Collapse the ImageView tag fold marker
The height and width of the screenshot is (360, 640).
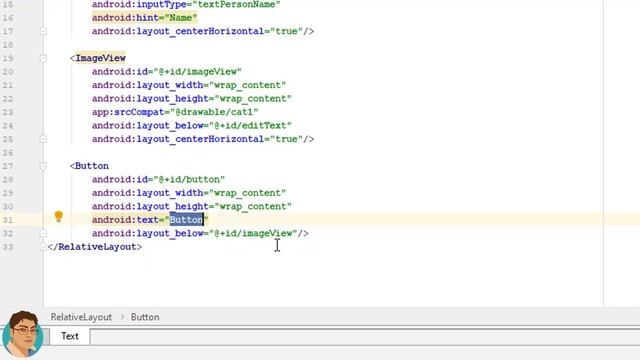tap(43, 58)
